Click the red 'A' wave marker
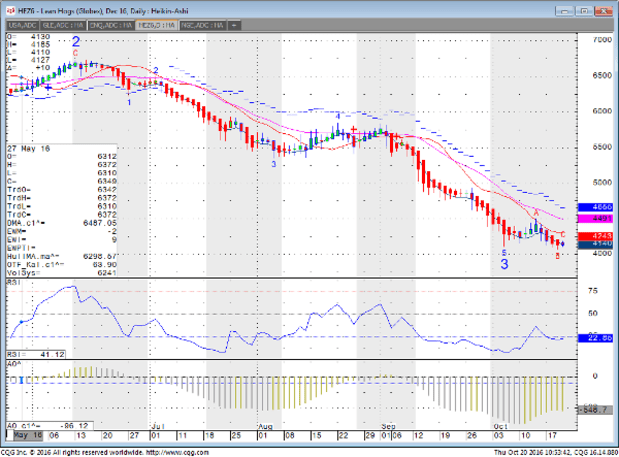This screenshot has width=619, height=457. [535, 212]
